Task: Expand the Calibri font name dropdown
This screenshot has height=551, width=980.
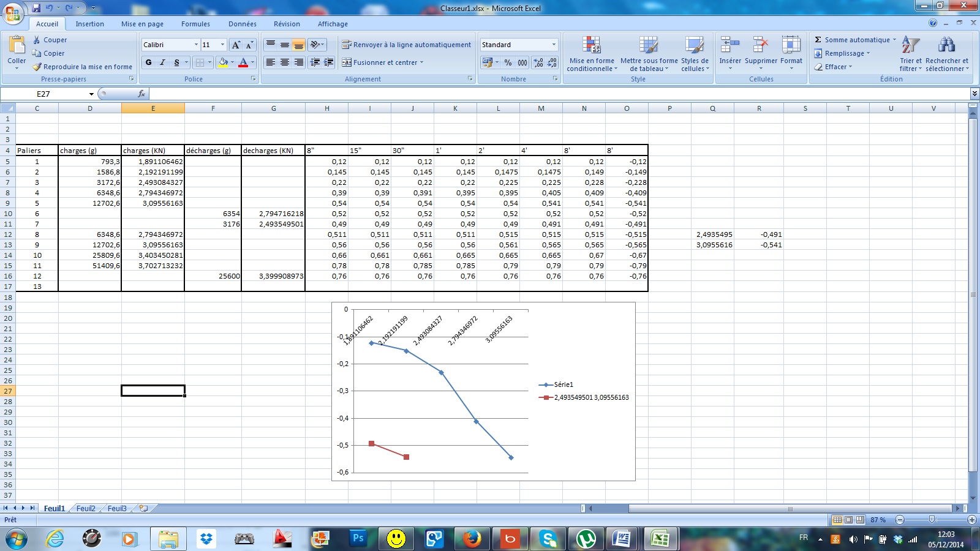Action: pos(196,45)
